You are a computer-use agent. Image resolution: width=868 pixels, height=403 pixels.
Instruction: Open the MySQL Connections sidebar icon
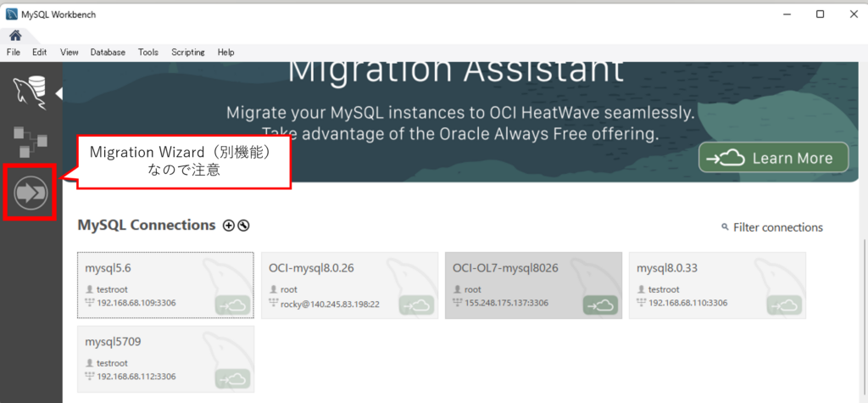[x=30, y=92]
